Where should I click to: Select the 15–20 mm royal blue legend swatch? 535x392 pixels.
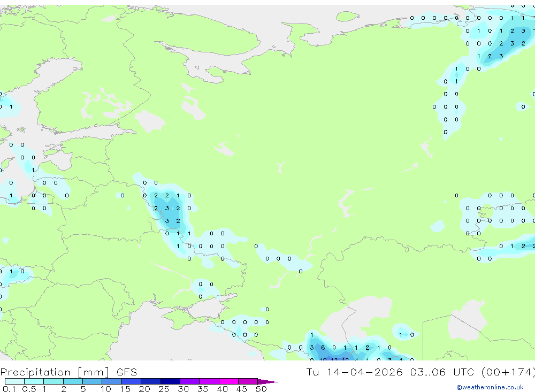click(x=132, y=381)
